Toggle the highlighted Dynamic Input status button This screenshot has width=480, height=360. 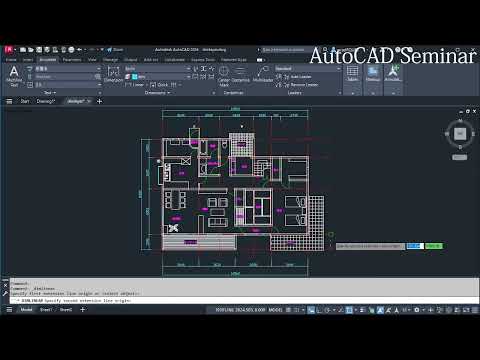311,310
